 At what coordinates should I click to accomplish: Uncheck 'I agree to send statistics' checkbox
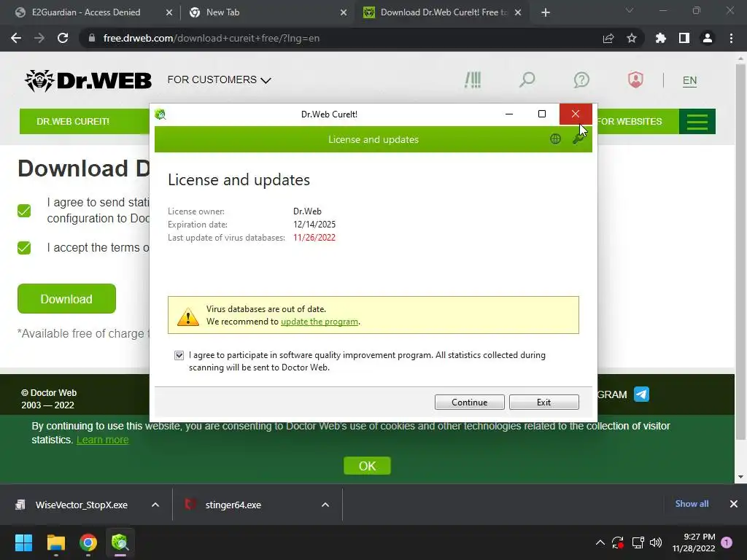[24, 211]
